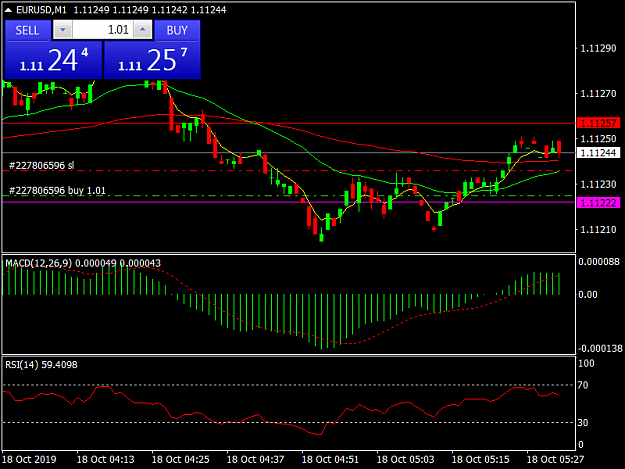
Task: Click the MACD scale value 0.000088
Action: pos(599,262)
